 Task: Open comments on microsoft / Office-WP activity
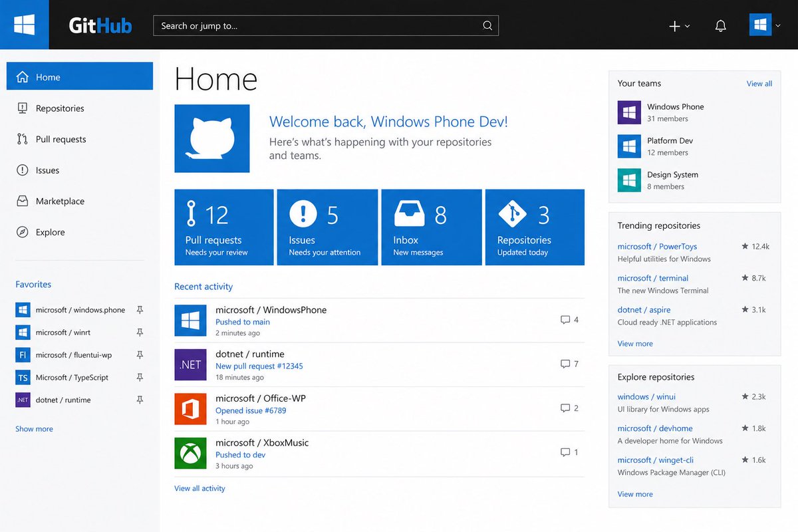point(569,408)
